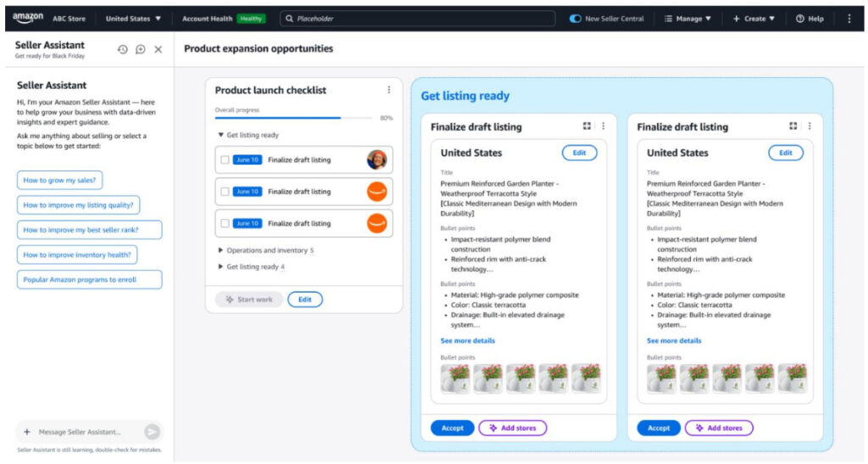
Task: Click the plus attachment icon in message box
Action: pos(26,432)
